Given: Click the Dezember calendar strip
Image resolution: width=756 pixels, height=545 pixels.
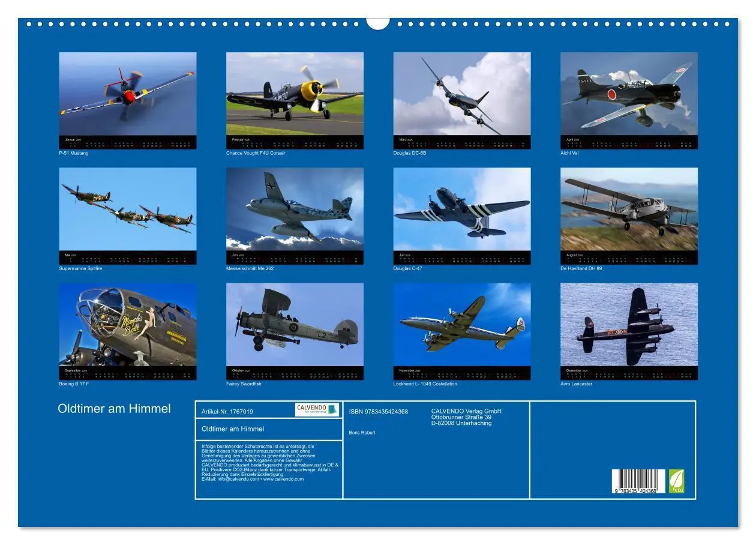Looking at the screenshot, I should [629, 373].
